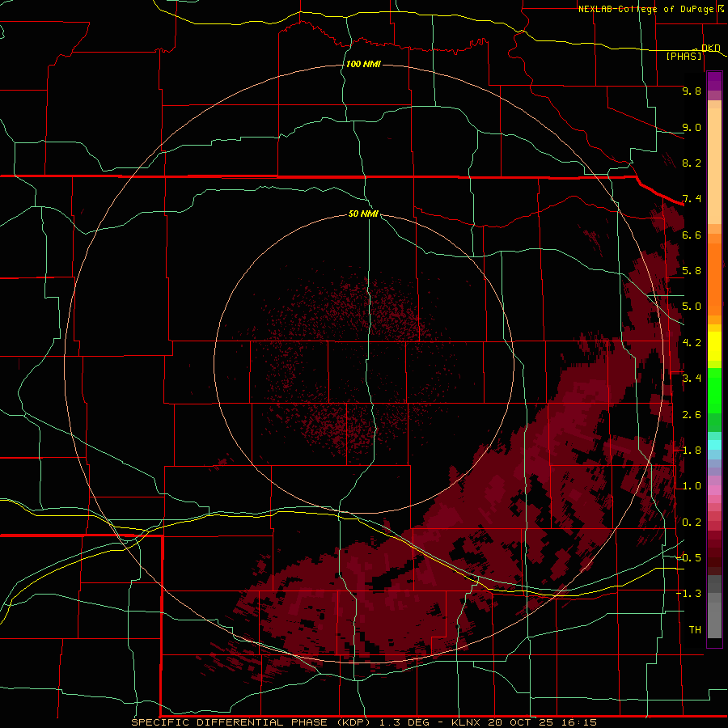728x728 pixels.
Task: Click the 3.4 legend value
Action: (692, 379)
